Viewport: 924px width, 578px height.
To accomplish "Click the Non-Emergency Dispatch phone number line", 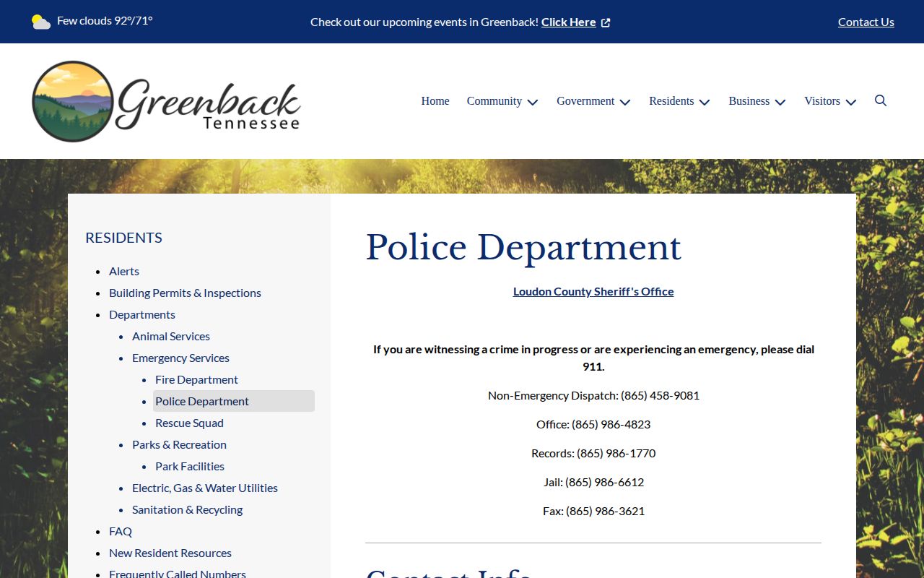I will 593,395.
